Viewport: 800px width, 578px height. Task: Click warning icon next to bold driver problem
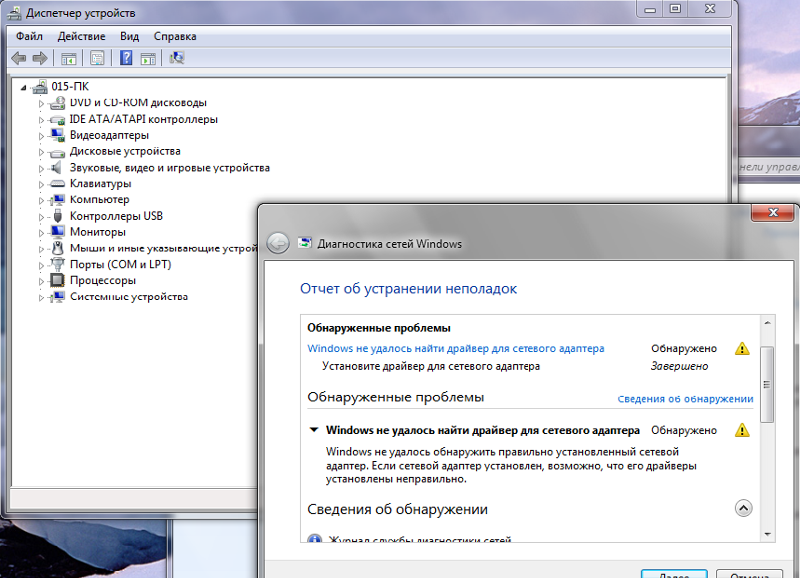tap(742, 430)
